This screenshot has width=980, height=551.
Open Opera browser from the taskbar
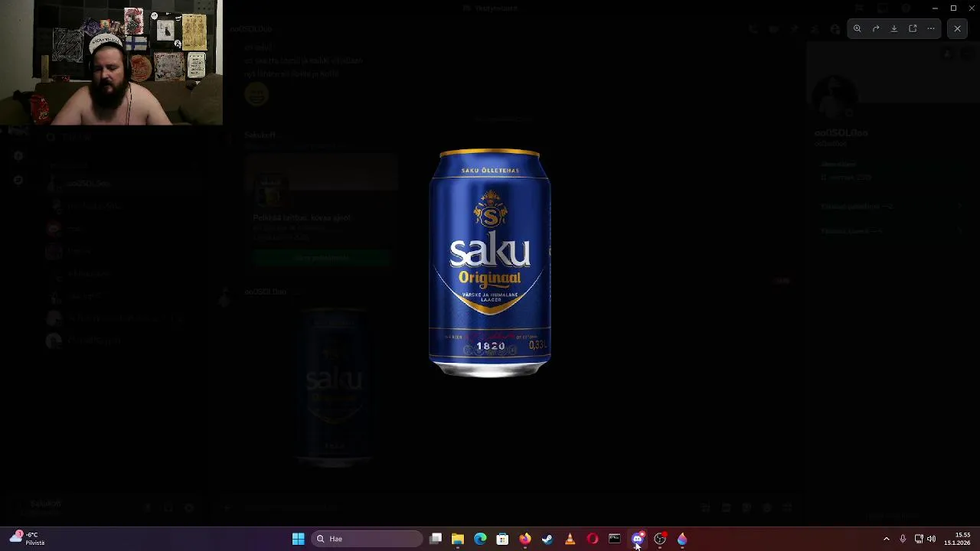[x=592, y=539]
